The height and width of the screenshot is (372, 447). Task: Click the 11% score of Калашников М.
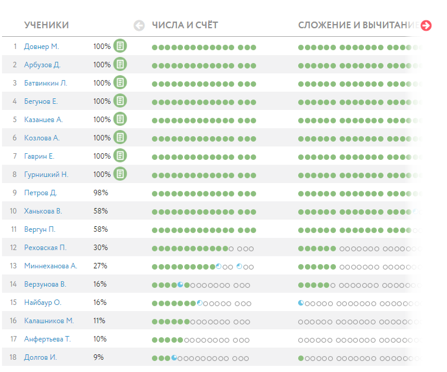[x=99, y=321]
